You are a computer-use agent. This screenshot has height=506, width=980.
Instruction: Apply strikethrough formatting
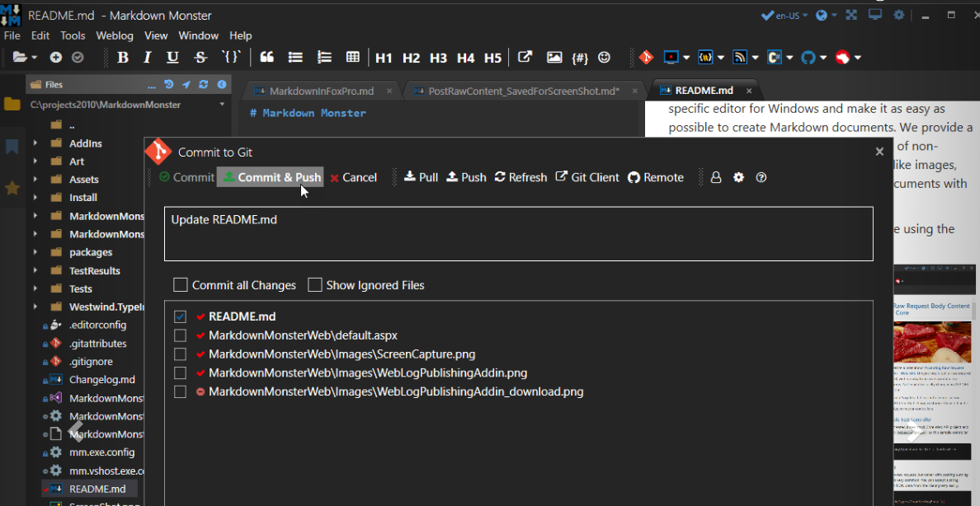click(x=200, y=58)
